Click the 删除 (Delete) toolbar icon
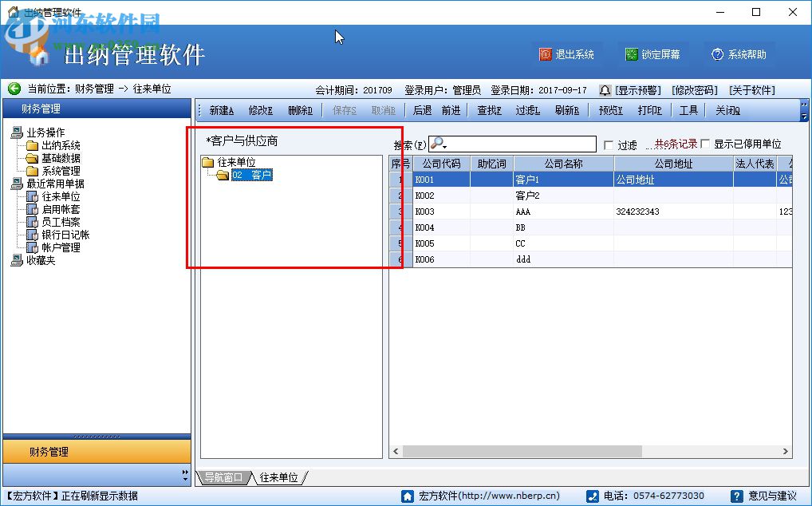812x506 pixels. click(300, 110)
